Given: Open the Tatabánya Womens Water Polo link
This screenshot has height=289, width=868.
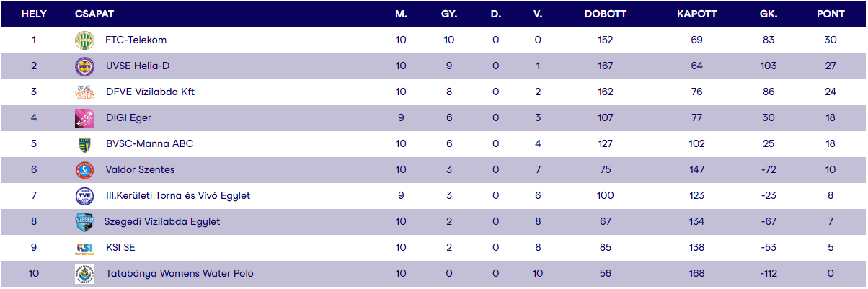Looking at the screenshot, I should (x=180, y=274).
